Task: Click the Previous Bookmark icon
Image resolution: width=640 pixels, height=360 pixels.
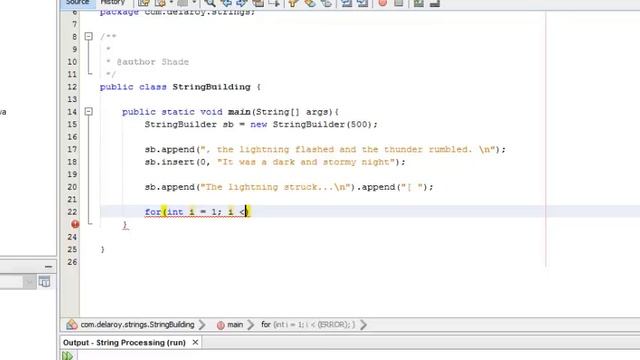Action: tap(293, 3)
